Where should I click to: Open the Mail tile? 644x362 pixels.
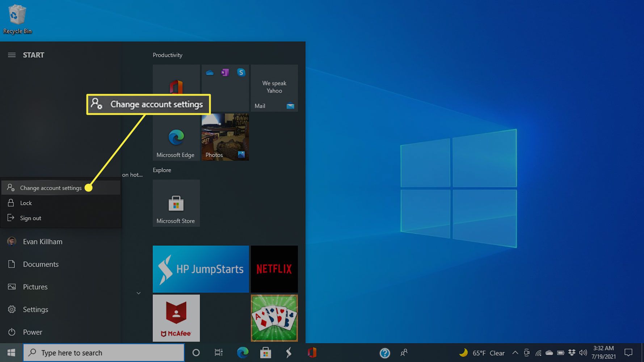[x=274, y=88]
